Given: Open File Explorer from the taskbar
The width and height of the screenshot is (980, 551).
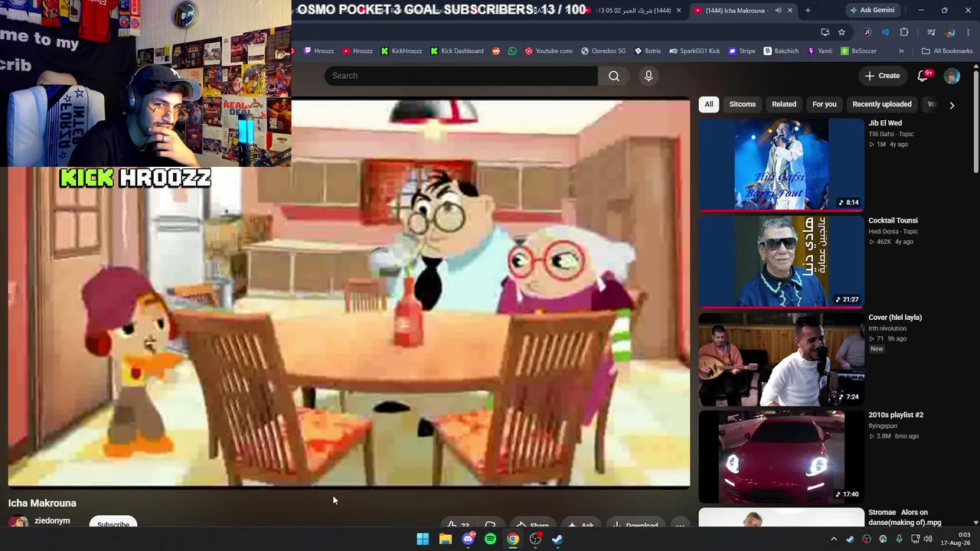Looking at the screenshot, I should point(445,539).
